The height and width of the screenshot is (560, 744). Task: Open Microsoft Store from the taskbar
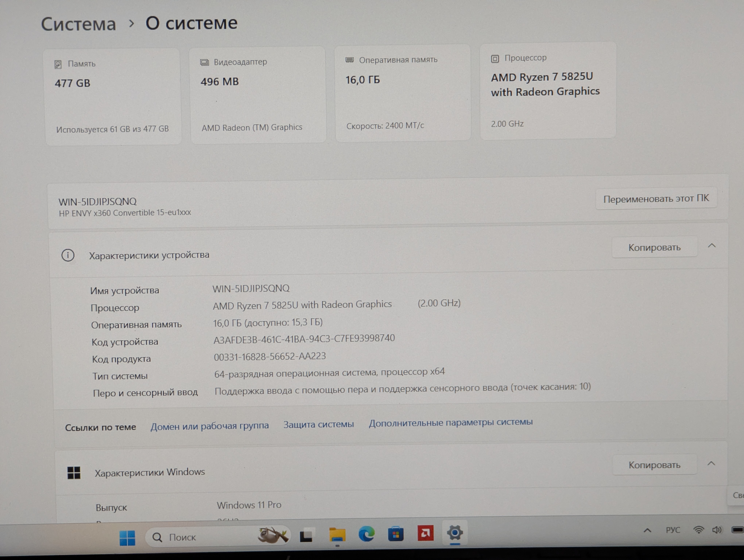(x=396, y=534)
